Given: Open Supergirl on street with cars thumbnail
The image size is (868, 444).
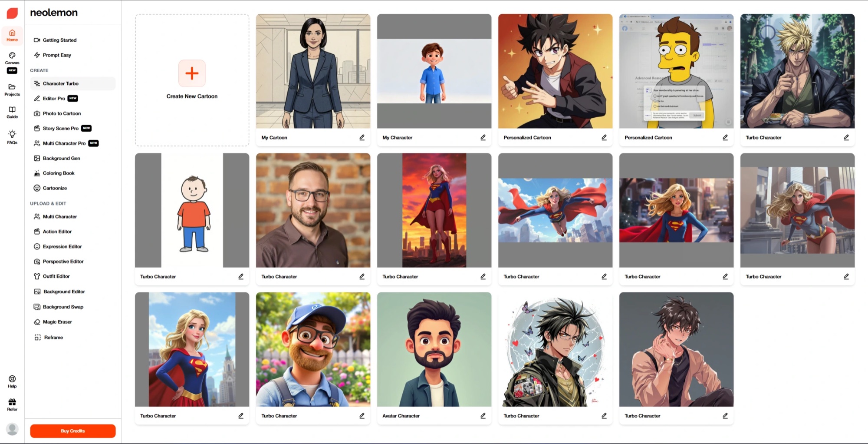Looking at the screenshot, I should [x=676, y=210].
